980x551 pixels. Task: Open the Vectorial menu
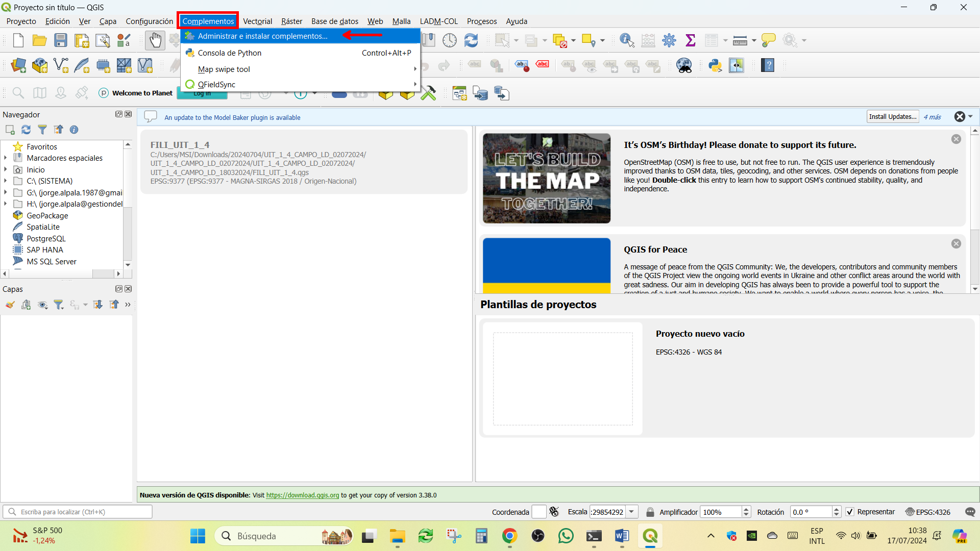[257, 21]
